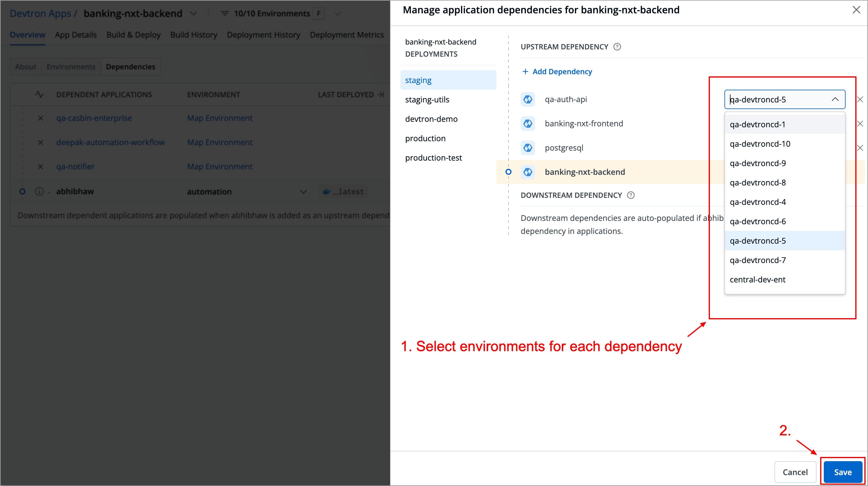Select the production-test deployment
868x486 pixels.
point(448,158)
